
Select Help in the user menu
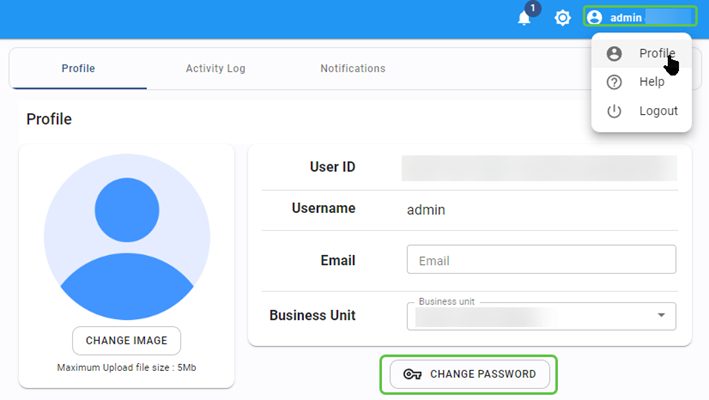[651, 82]
